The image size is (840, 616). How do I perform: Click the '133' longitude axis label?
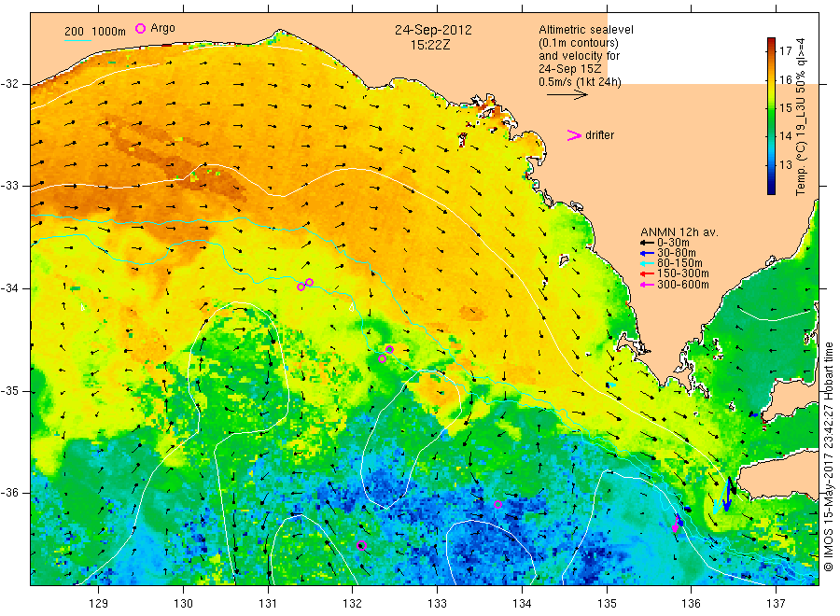pos(437,604)
